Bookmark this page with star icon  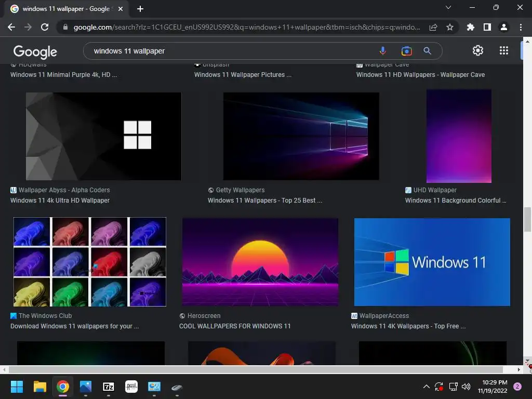coord(450,27)
